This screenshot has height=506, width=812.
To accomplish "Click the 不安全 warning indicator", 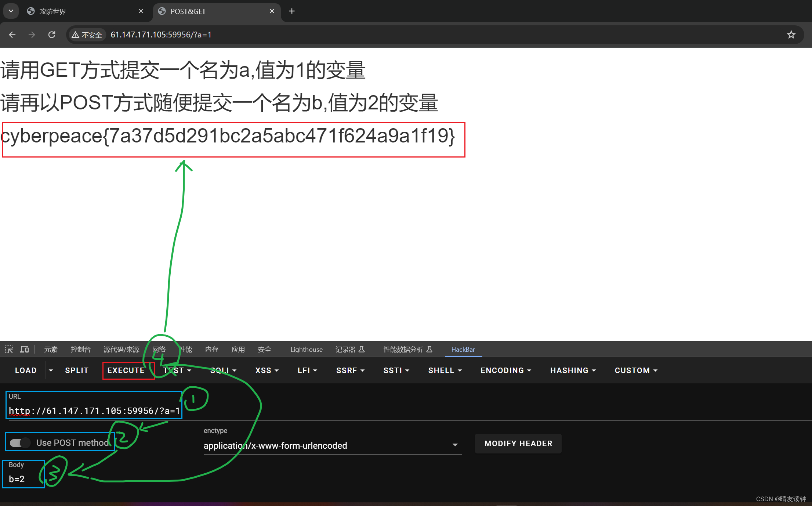I will pos(87,35).
